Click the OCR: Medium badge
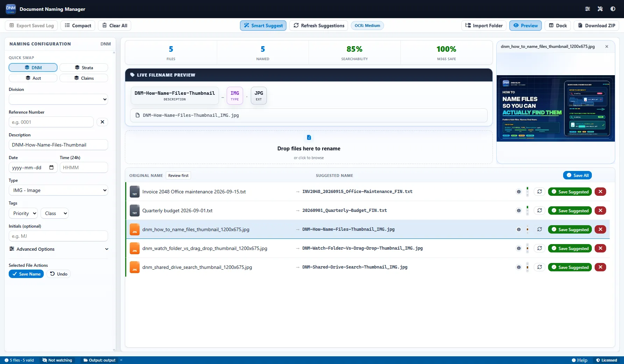The height and width of the screenshot is (364, 624). (x=367, y=26)
